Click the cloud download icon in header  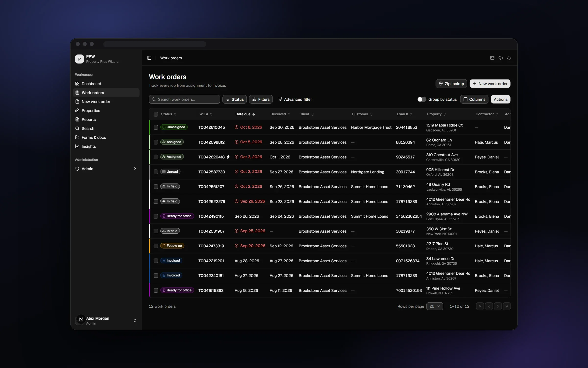coord(501,58)
